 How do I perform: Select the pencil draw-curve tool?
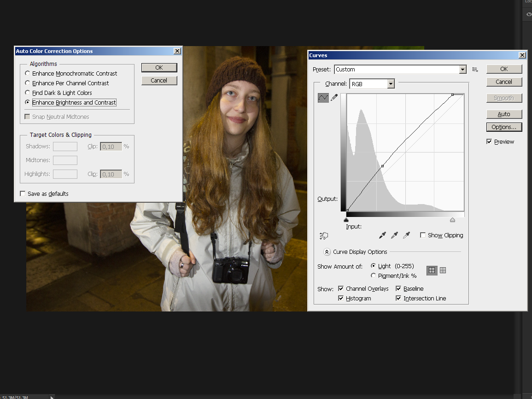pos(334,98)
